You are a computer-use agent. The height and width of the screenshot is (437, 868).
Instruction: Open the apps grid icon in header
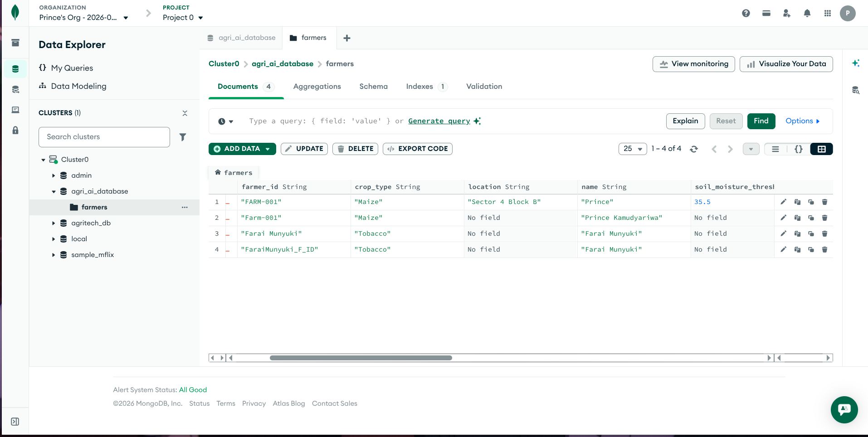pyautogui.click(x=828, y=13)
